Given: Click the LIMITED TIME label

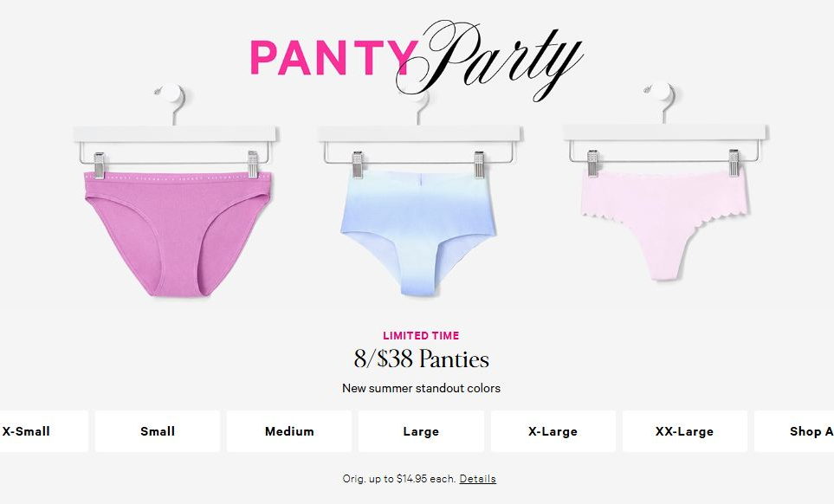Looking at the screenshot, I should [x=421, y=335].
